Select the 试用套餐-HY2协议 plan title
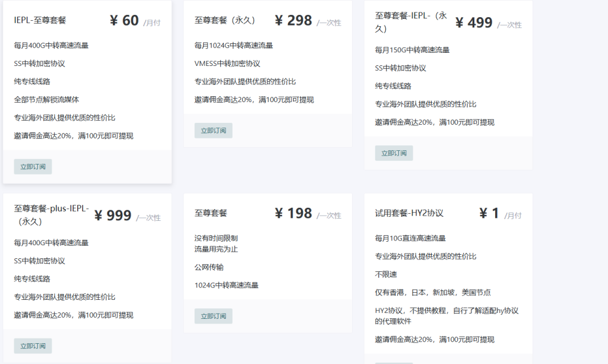The height and width of the screenshot is (364, 608). point(409,213)
